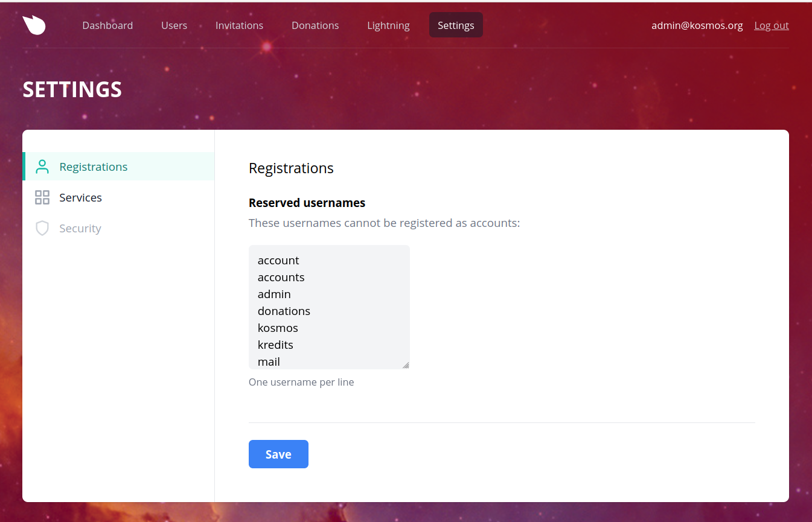
Task: Click the Services grid icon
Action: [42, 197]
